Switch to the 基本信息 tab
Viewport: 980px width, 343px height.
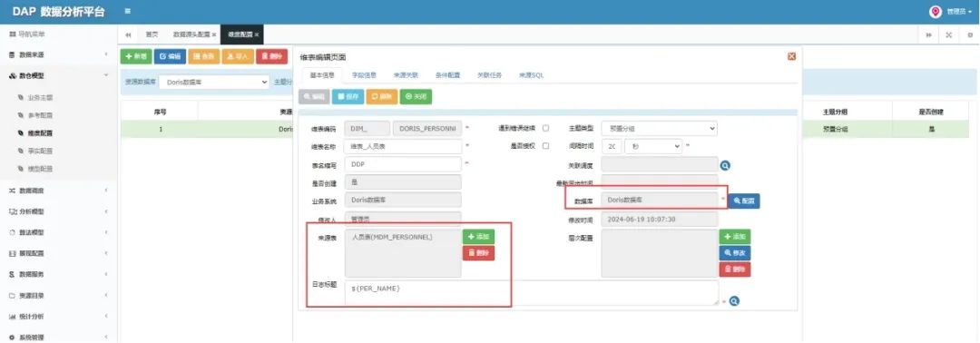pos(322,75)
